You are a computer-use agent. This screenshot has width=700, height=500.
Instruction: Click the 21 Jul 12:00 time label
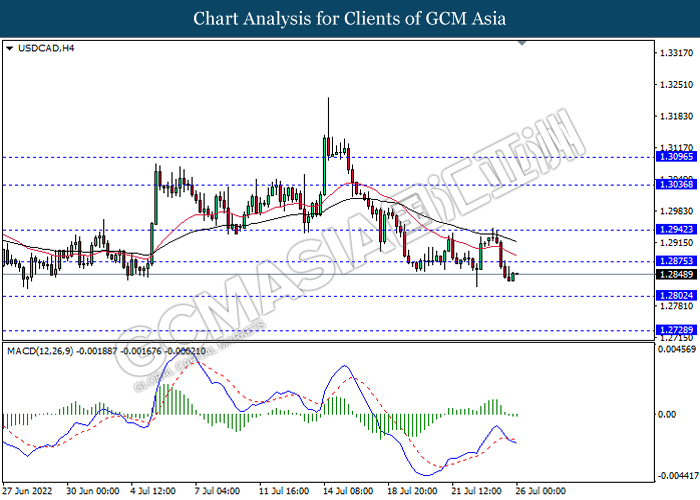click(x=477, y=491)
